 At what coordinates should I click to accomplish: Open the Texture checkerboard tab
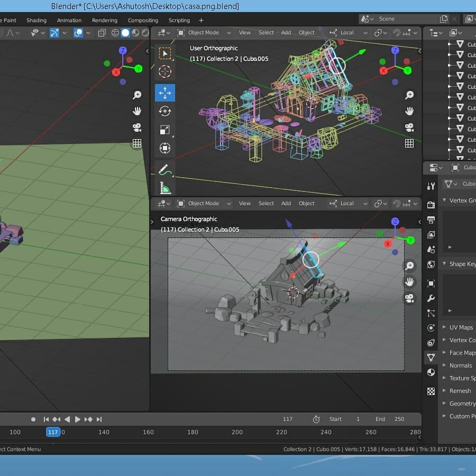[431, 391]
